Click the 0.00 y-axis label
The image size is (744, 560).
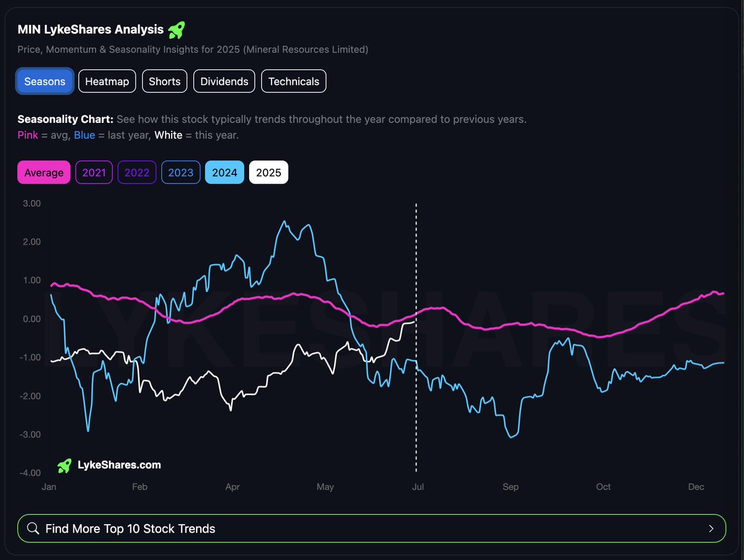32,319
